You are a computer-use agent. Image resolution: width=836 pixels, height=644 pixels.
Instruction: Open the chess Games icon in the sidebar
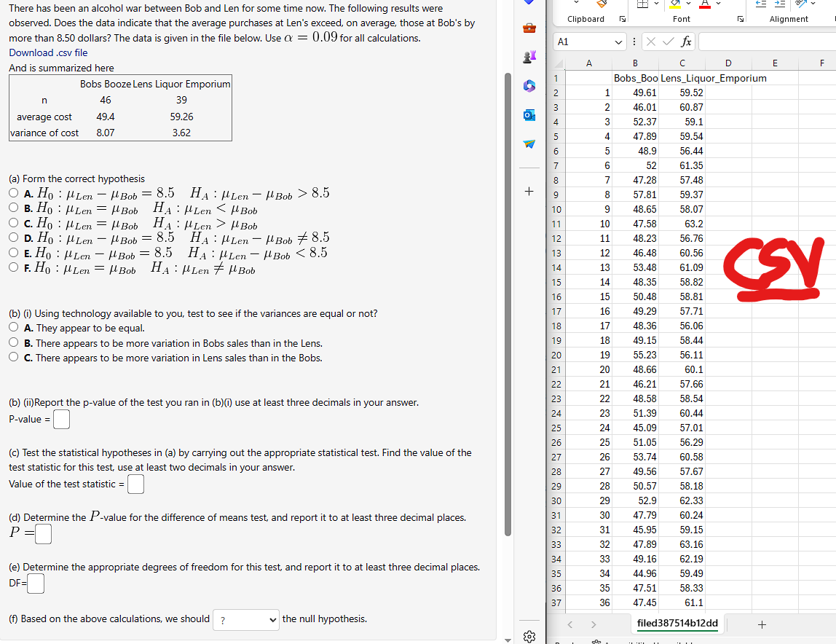[x=529, y=57]
